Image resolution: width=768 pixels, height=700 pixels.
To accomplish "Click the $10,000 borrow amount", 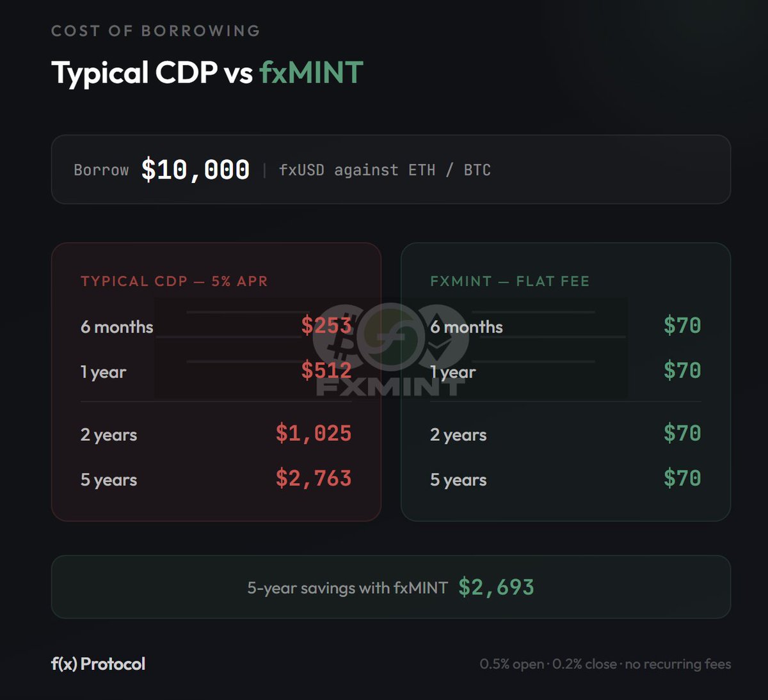I will (195, 170).
